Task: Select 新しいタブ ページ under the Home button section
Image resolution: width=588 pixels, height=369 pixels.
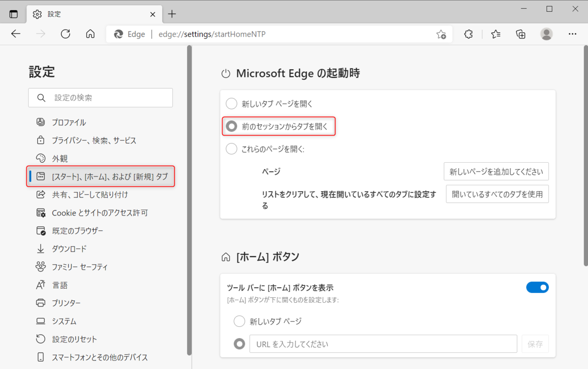Action: [239, 321]
